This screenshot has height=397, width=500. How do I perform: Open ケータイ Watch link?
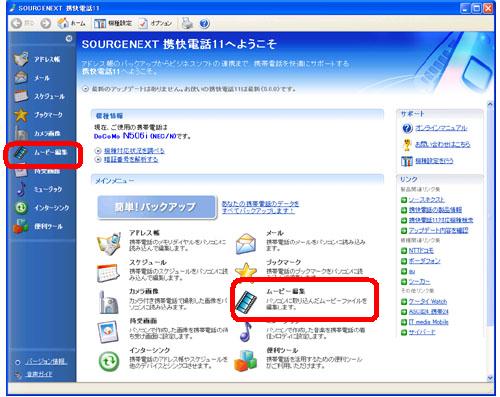point(428,302)
